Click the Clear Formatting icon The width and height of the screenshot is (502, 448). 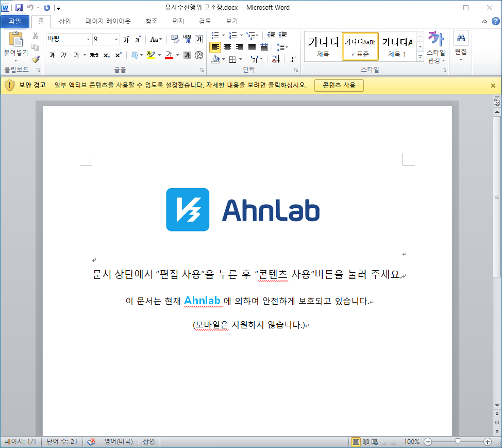click(x=175, y=39)
